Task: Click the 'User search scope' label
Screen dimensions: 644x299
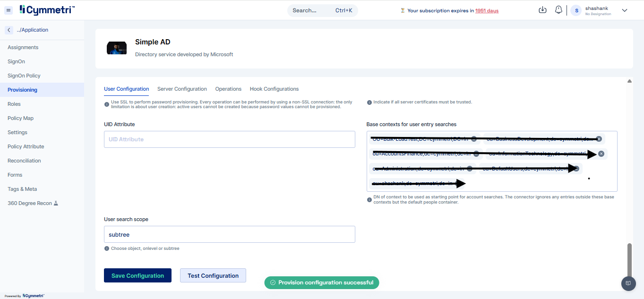Action: pyautogui.click(x=126, y=219)
